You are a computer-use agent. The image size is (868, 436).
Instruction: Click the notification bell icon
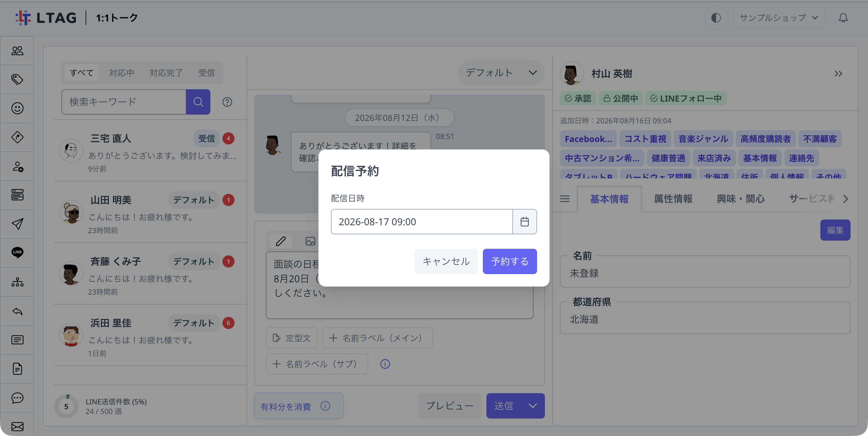point(843,18)
